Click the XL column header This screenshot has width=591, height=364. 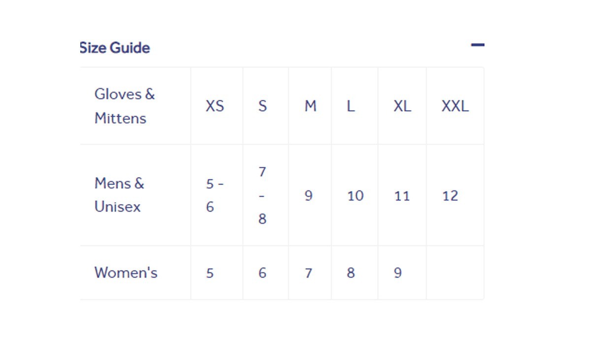(x=402, y=106)
